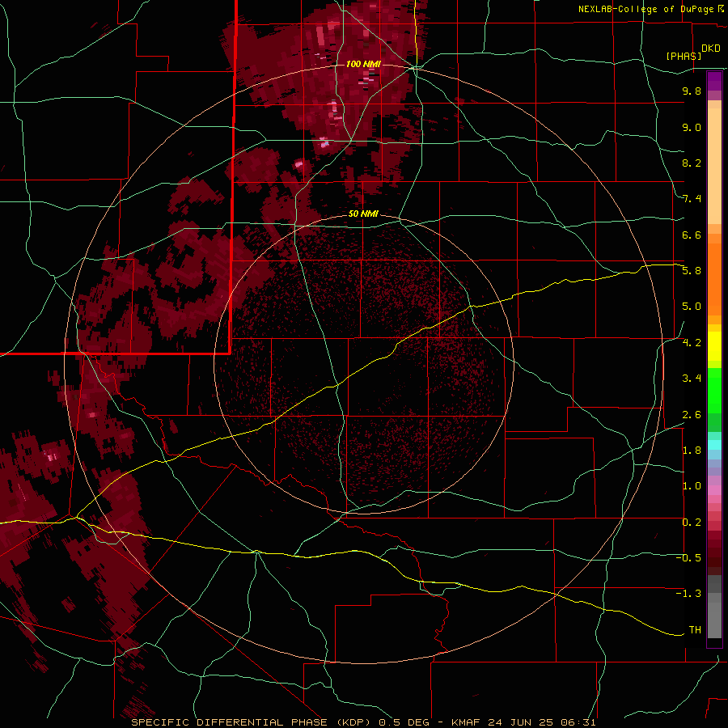Click the TH threshold label on the scale
The image size is (728, 728).
tap(695, 630)
